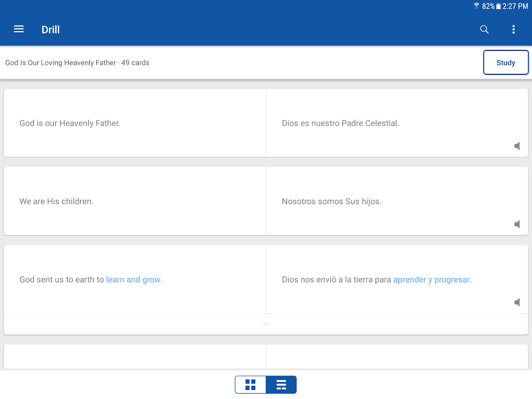Open the hamburger navigation menu
The width and height of the screenshot is (532, 399).
point(18,29)
